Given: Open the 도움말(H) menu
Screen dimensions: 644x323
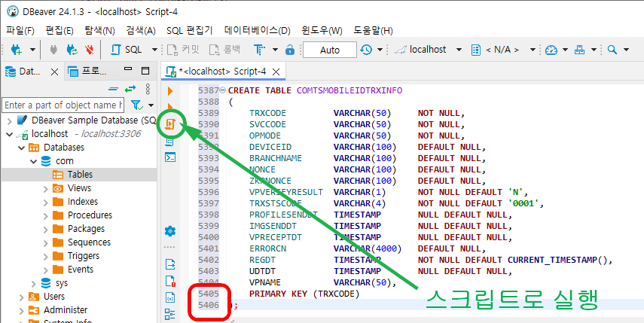Looking at the screenshot, I should [x=373, y=31].
